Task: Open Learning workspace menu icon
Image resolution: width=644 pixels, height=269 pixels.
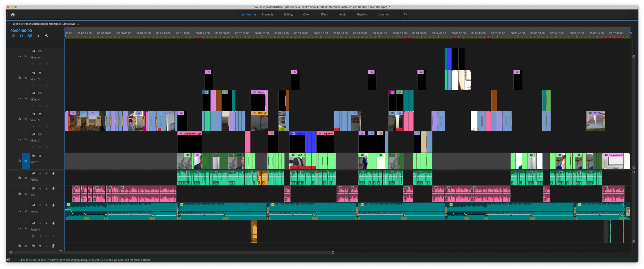Action: point(255,14)
